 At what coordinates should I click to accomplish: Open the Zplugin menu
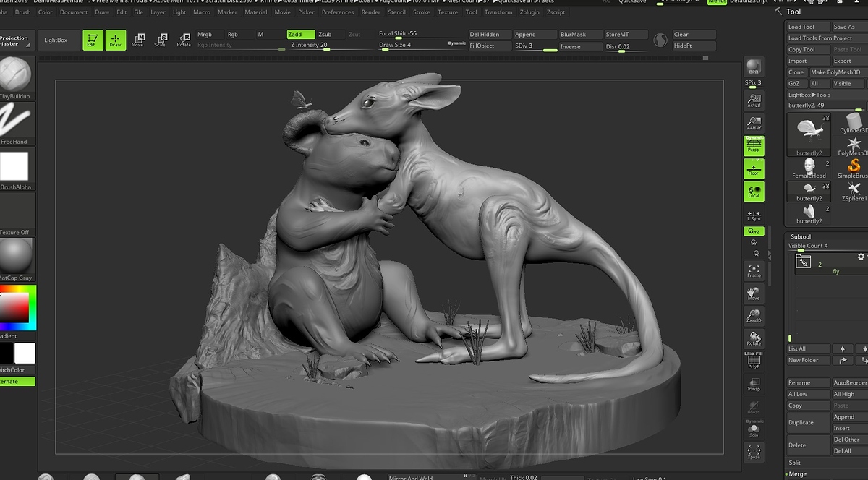[529, 12]
